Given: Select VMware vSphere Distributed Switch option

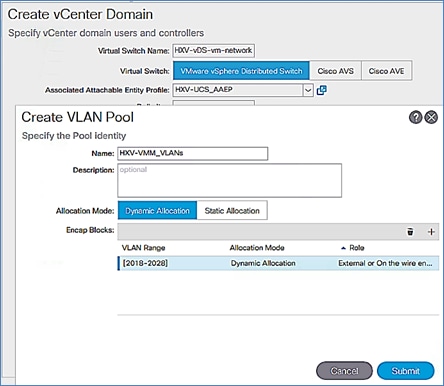Looking at the screenshot, I should 241,71.
